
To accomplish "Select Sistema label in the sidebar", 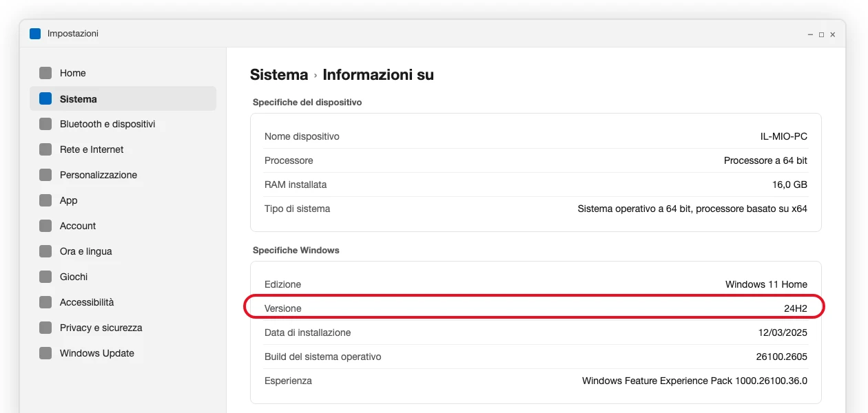I will (79, 99).
